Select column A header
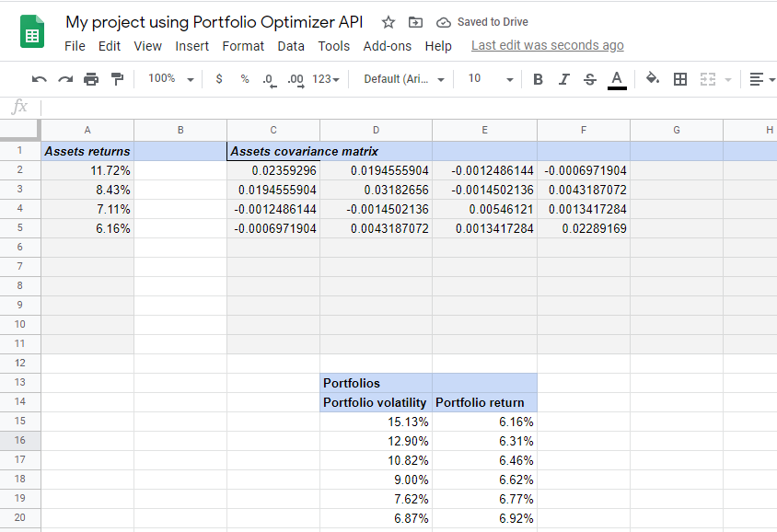The height and width of the screenshot is (532, 777). click(x=87, y=131)
